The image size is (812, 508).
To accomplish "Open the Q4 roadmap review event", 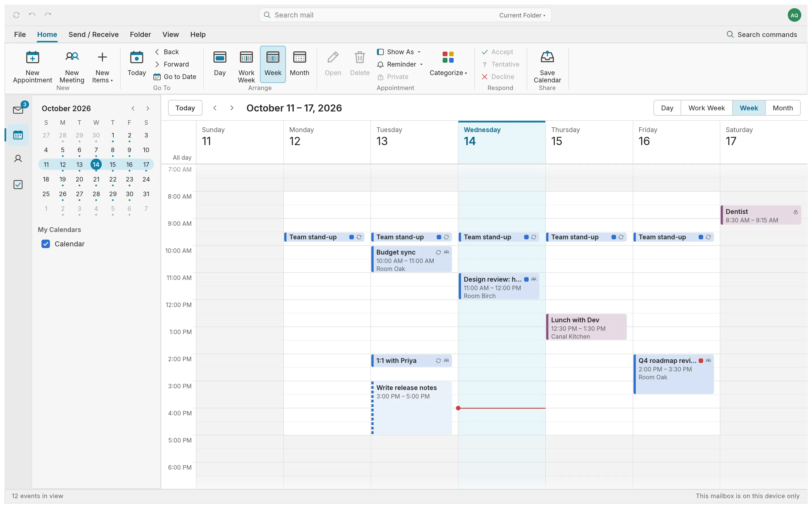I will 673,374.
